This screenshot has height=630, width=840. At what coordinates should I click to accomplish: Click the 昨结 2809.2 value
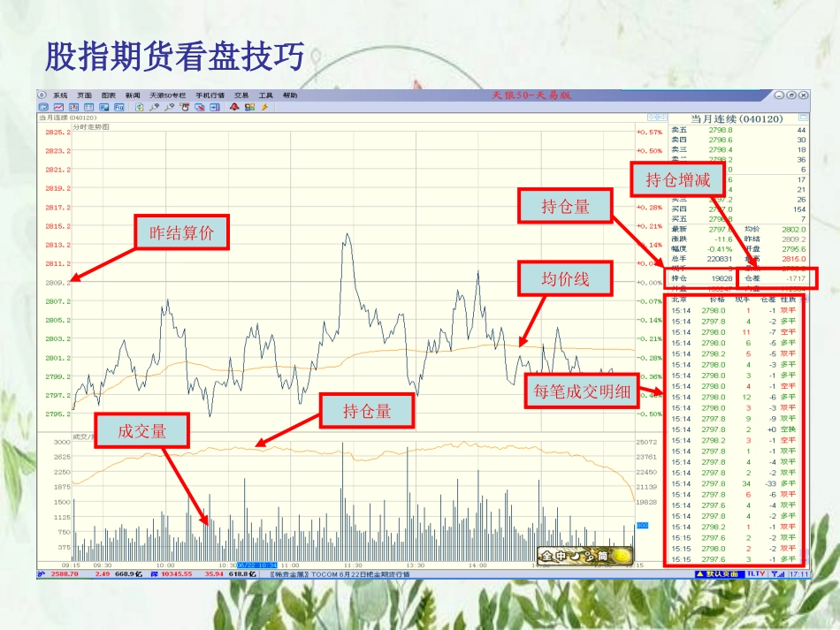(793, 239)
